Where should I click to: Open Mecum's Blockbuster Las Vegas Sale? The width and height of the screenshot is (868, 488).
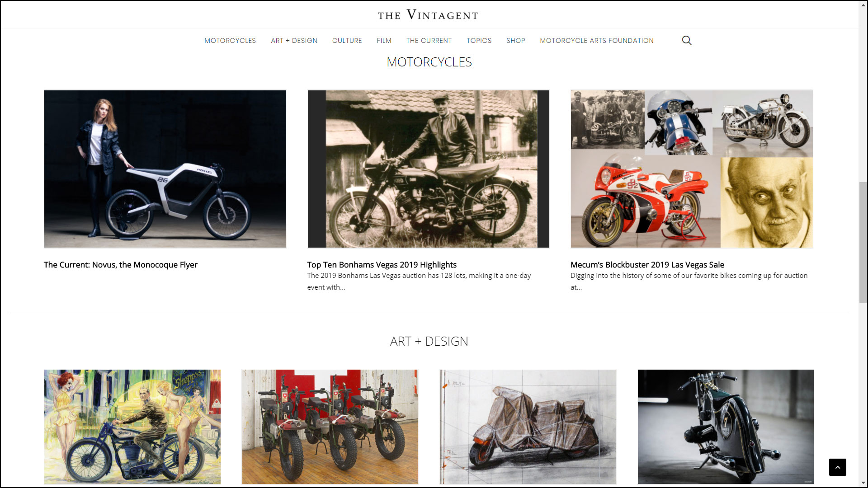click(x=647, y=265)
